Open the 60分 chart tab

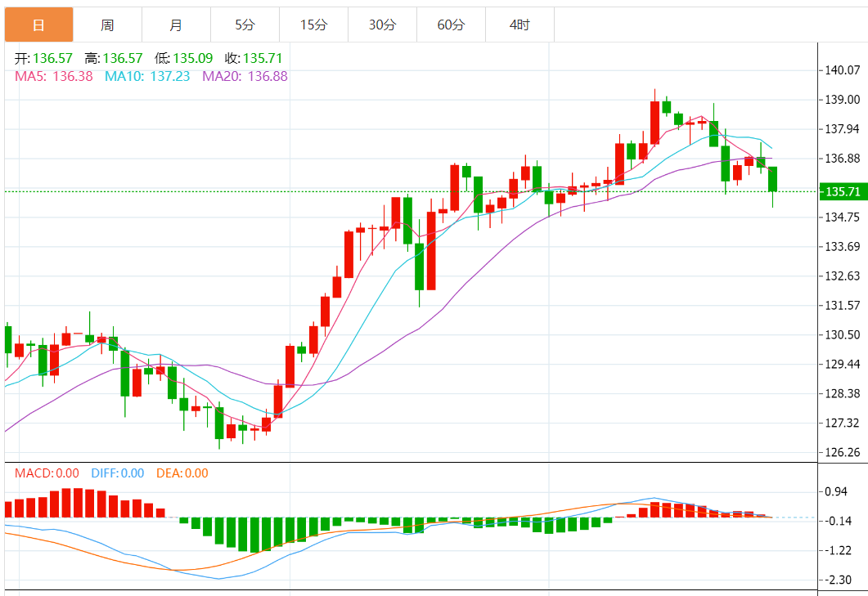[451, 25]
